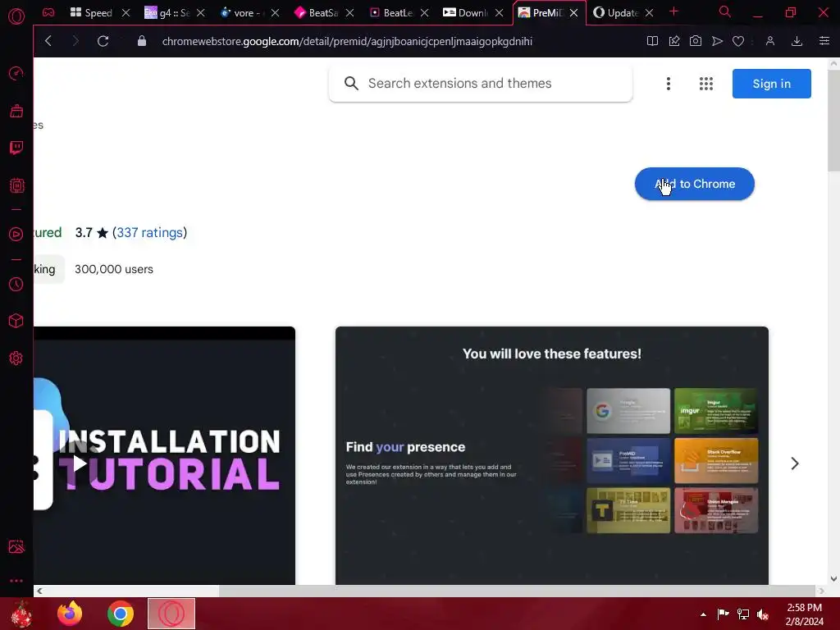The image size is (840, 630).
Task: Play the Installation Tutorial video
Action: click(x=80, y=463)
